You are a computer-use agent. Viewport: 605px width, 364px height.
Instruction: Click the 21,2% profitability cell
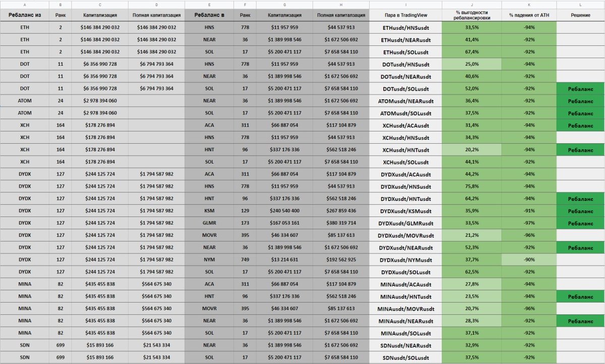tap(471, 235)
